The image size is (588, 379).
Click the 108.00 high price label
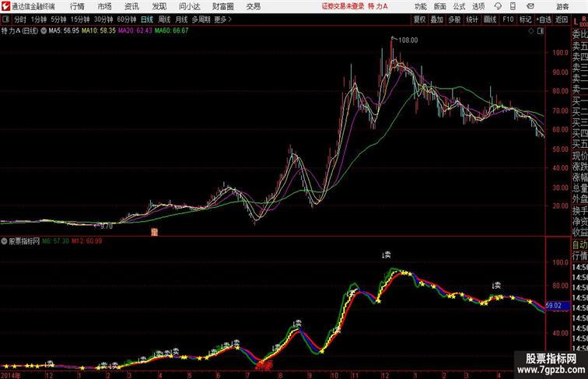(408, 40)
